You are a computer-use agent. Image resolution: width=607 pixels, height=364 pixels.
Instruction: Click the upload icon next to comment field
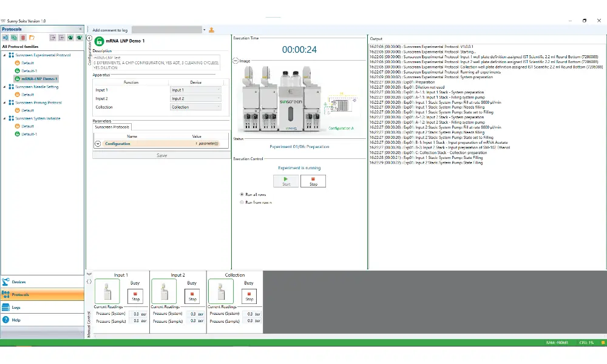click(x=211, y=29)
